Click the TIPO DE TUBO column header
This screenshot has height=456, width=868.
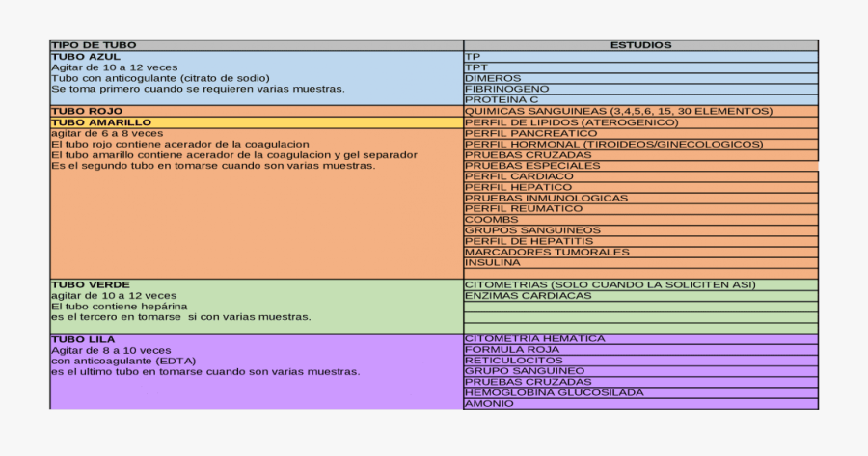(x=94, y=45)
